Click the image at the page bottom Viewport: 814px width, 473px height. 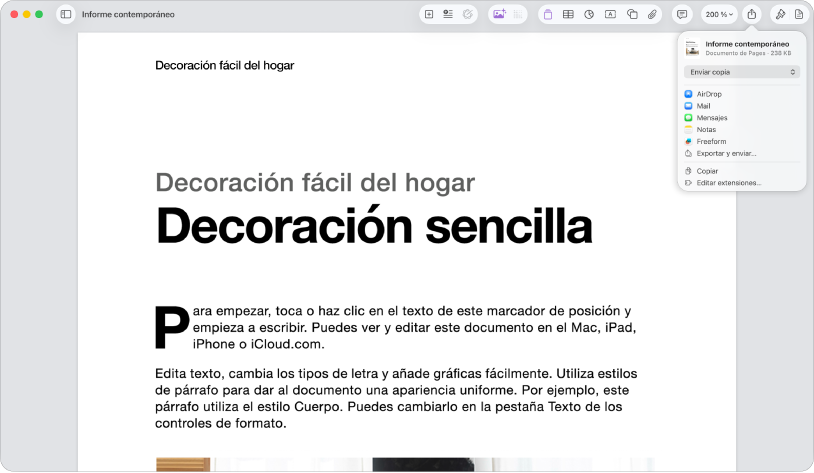(405, 464)
